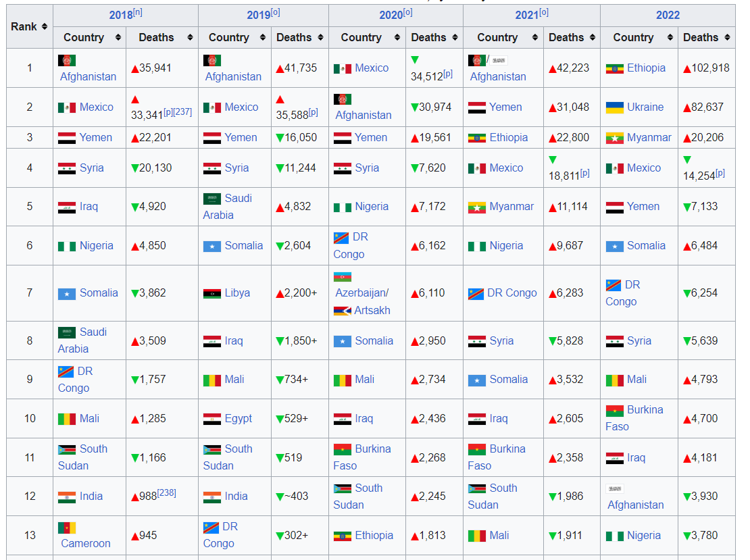Open the 2018 year link
The width and height of the screenshot is (750, 560).
(121, 16)
